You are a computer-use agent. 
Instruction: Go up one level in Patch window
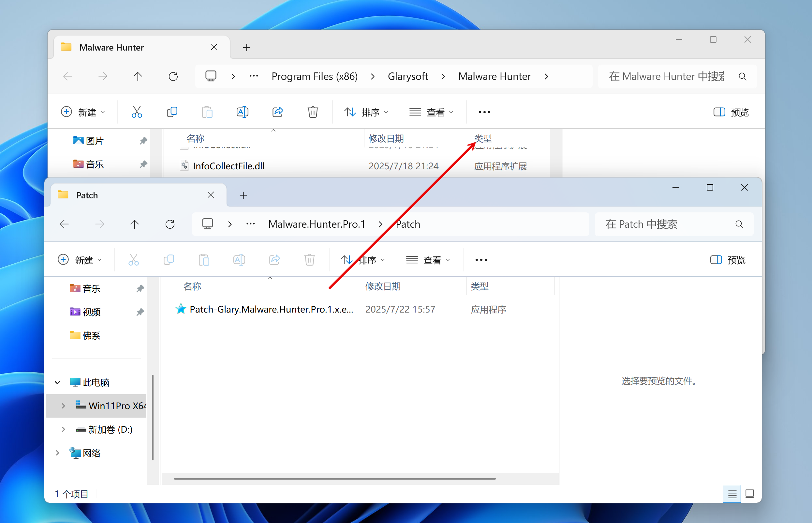[x=134, y=224]
